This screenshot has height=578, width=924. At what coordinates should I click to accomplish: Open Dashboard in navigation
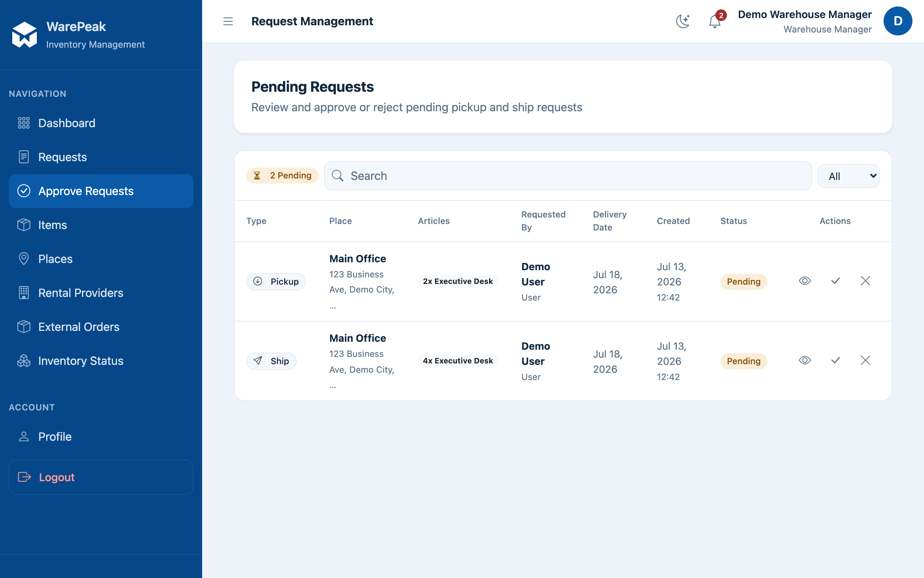[101, 123]
